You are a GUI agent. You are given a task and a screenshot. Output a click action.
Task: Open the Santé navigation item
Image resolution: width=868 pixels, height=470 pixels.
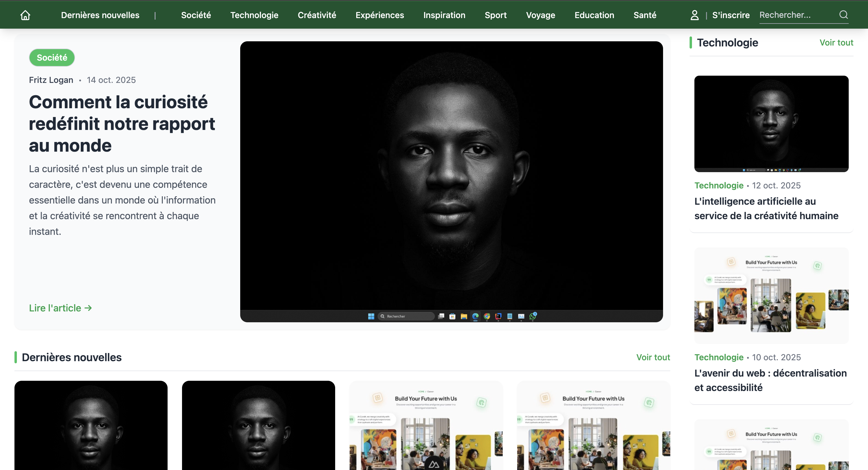[645, 15]
